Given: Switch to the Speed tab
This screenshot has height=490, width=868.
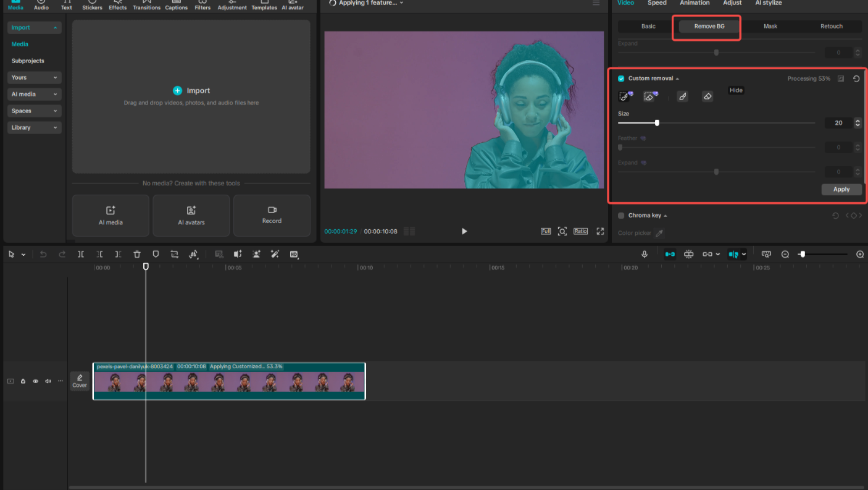Looking at the screenshot, I should (x=657, y=3).
